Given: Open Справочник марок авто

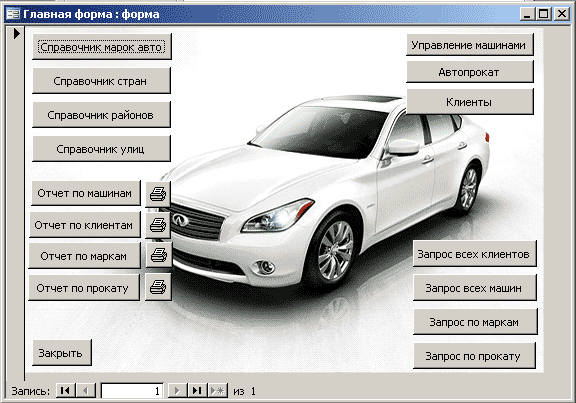Looking at the screenshot, I should (x=102, y=47).
